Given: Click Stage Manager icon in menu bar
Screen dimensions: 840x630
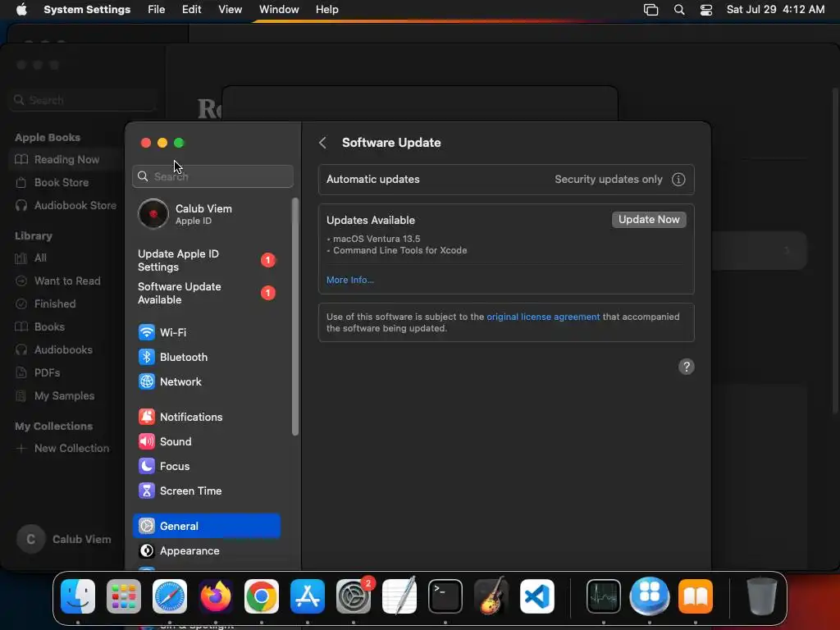Looking at the screenshot, I should tap(651, 10).
